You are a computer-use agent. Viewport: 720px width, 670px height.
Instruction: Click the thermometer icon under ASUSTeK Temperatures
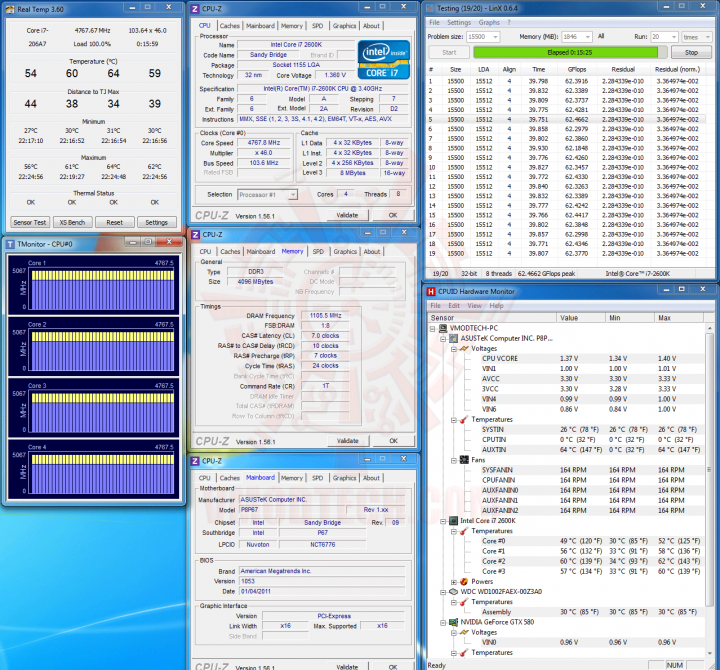[x=464, y=419]
